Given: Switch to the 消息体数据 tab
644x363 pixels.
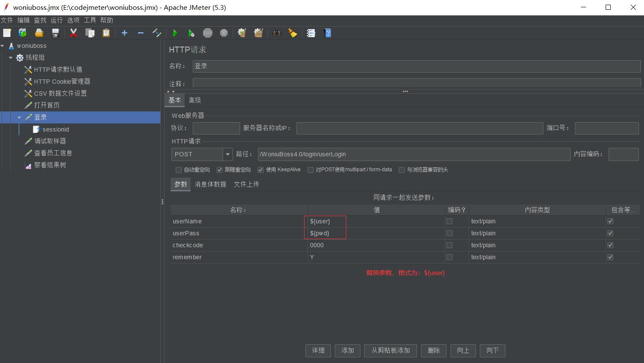Looking at the screenshot, I should pyautogui.click(x=210, y=184).
